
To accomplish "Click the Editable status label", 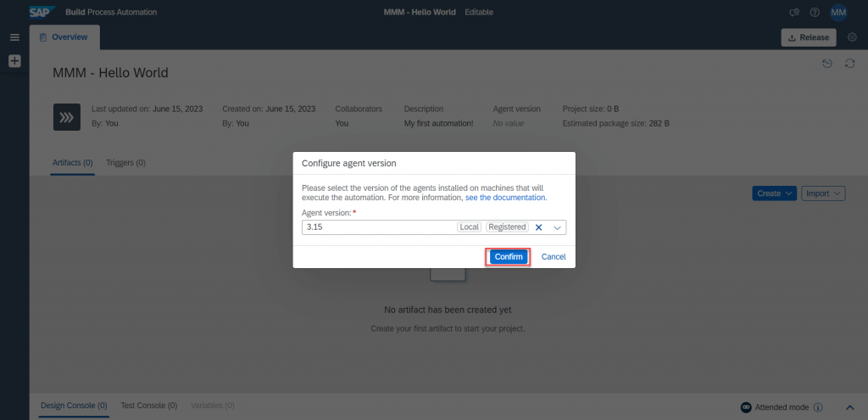I will click(479, 12).
